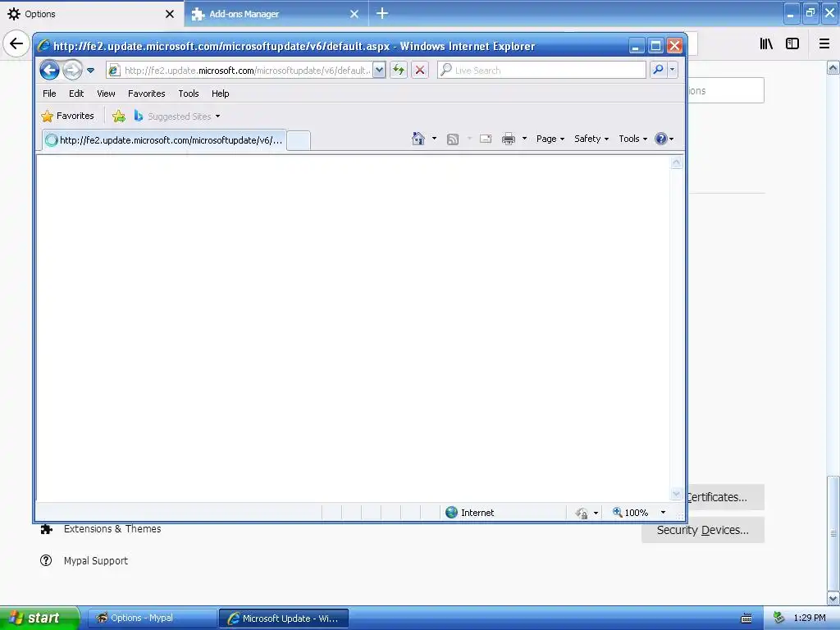Click the Mypal page scrollbar up arrow

[x=833, y=68]
